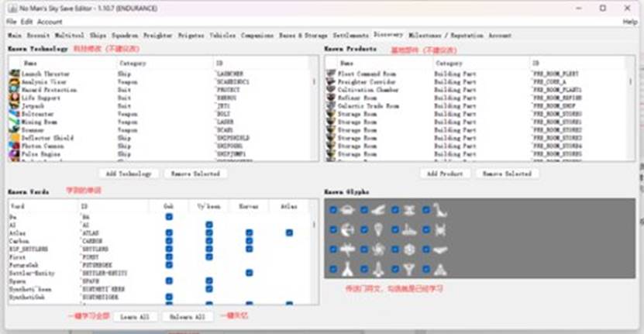Viewport: 644px width, 334px height.
Task: Open the Edit menu
Action: point(26,22)
